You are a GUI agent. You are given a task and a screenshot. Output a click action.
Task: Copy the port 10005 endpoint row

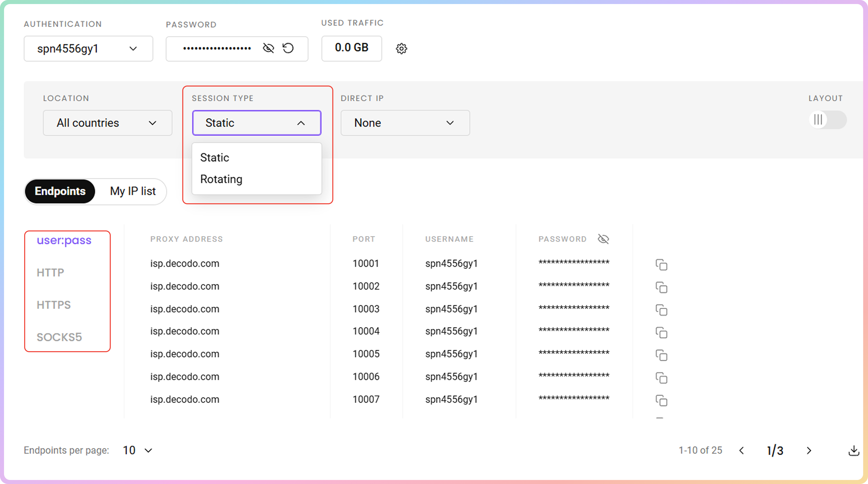(x=661, y=355)
